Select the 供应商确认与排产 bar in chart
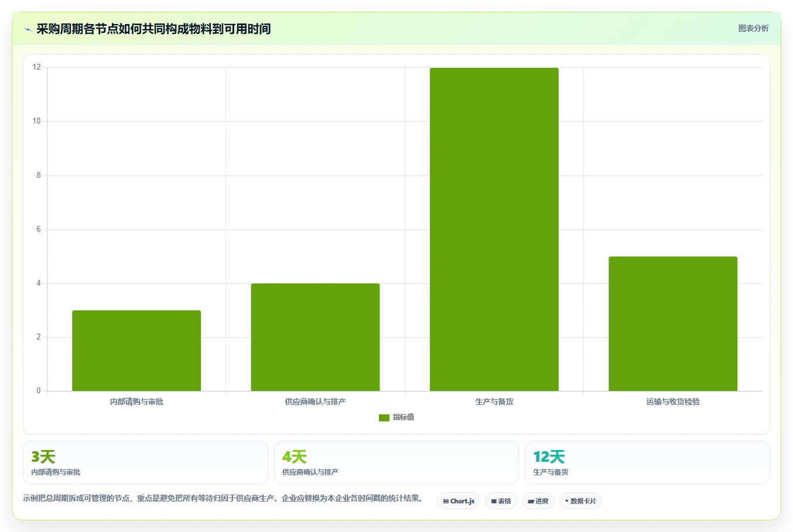Viewport: 793px width, 532px height. click(x=315, y=337)
